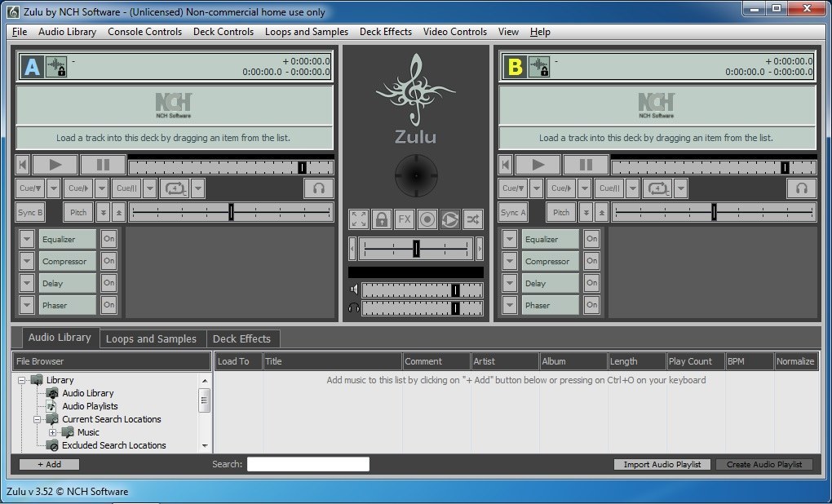Click the skip-to-start icon on Deck B

[x=504, y=164]
